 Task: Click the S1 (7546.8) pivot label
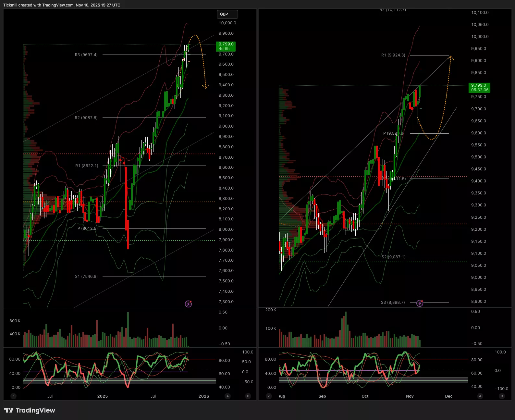pyautogui.click(x=86, y=277)
